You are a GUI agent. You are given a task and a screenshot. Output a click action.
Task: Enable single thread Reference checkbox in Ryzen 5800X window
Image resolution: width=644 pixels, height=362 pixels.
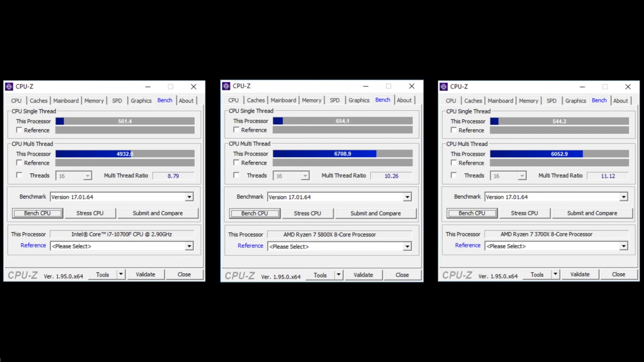[x=236, y=130]
